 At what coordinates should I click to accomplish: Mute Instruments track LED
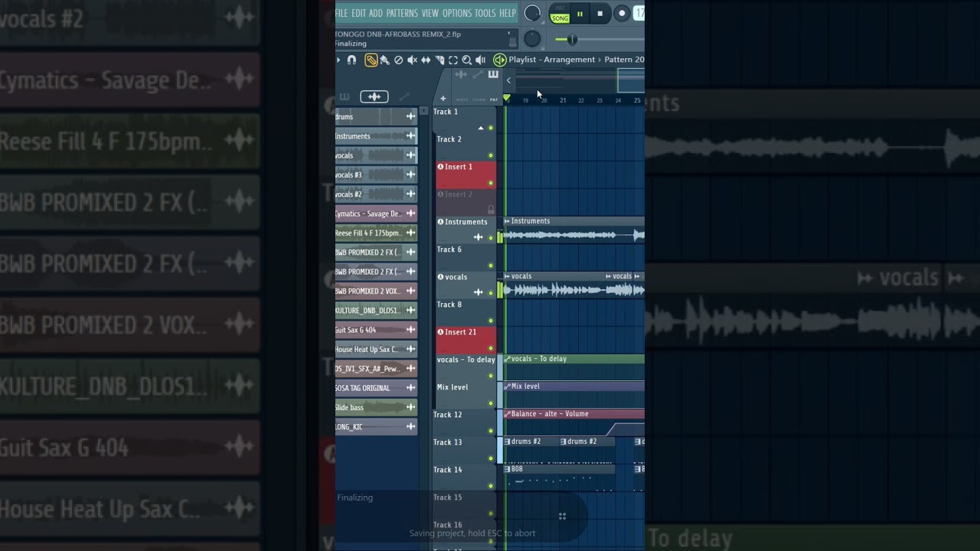tap(491, 238)
